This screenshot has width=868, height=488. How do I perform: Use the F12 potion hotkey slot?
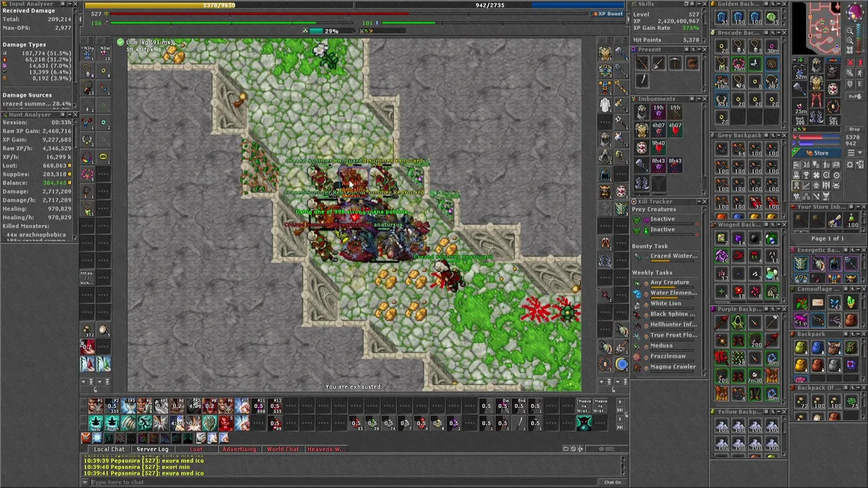(275, 406)
